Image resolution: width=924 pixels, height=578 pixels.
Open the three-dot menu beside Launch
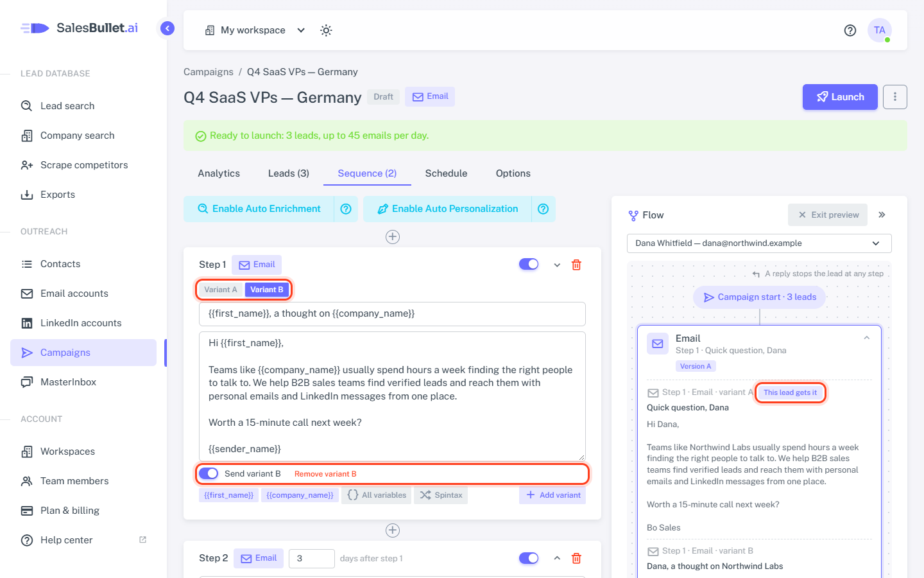[x=895, y=97]
